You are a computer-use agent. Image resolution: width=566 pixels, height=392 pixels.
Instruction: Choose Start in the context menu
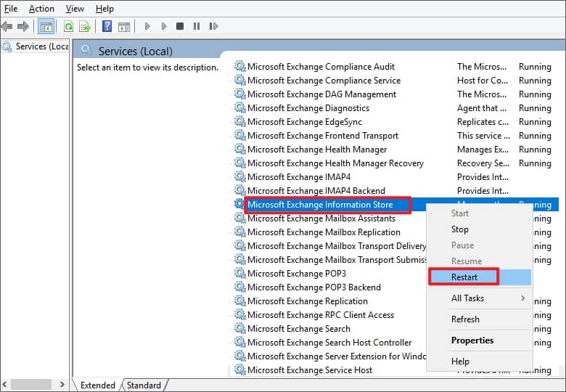459,213
